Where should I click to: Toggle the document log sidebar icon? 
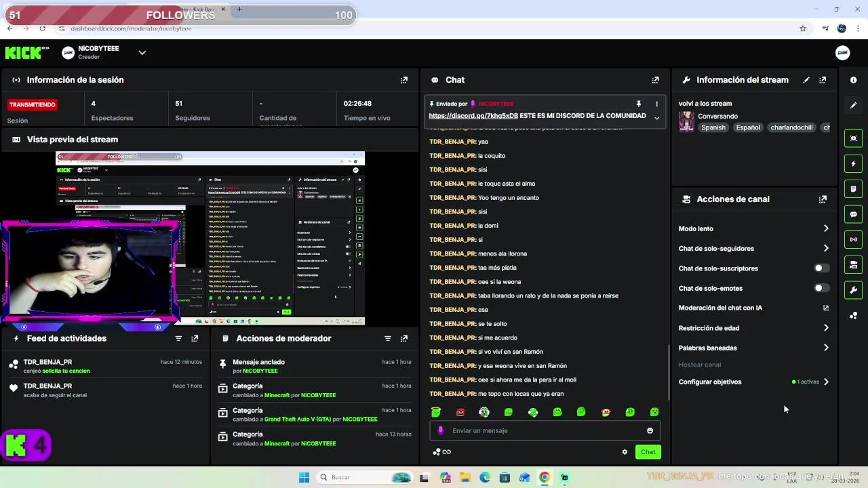coord(853,188)
